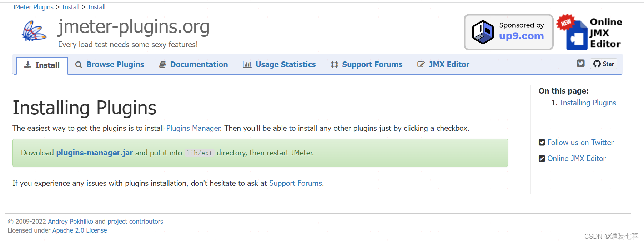The width and height of the screenshot is (644, 243).
Task: Click the jmeter-plugins.org site title
Action: pyautogui.click(x=134, y=26)
